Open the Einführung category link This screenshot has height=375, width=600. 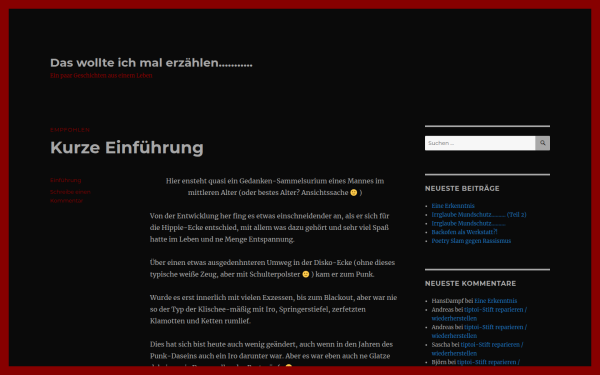tap(65, 180)
